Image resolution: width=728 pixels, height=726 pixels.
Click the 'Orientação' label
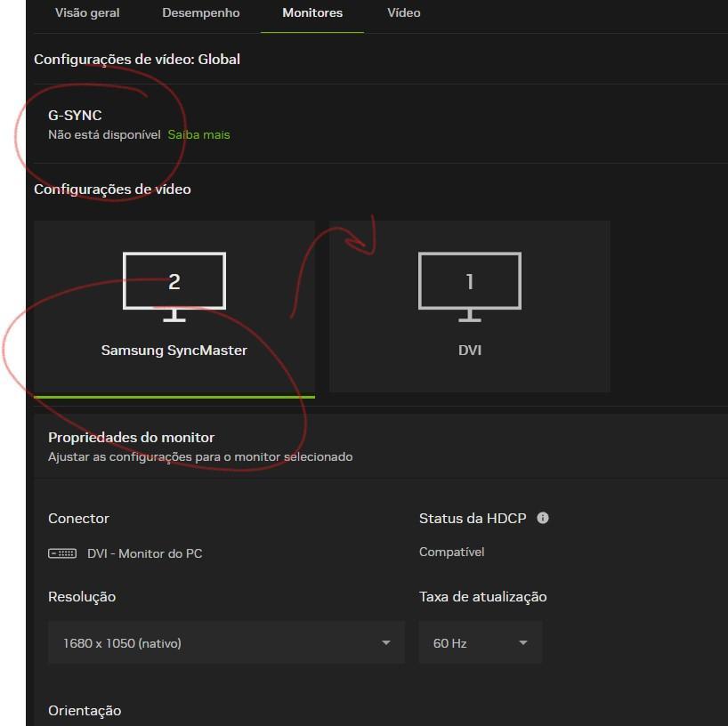click(x=85, y=711)
